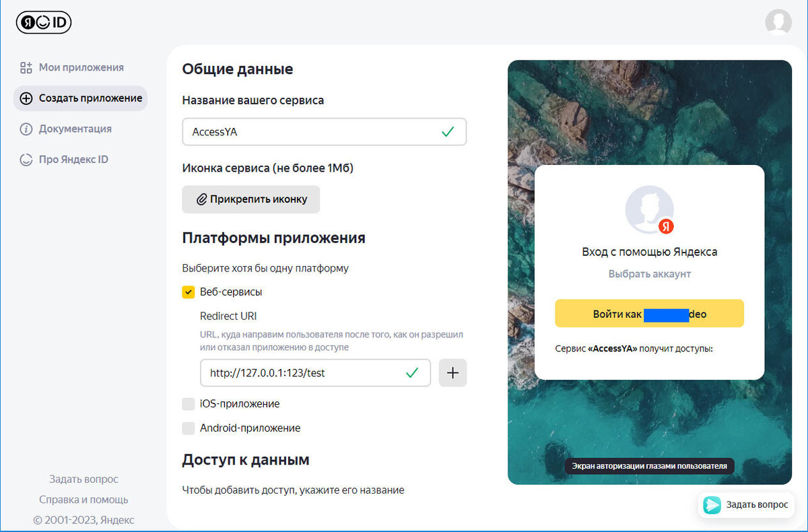Click © 2001-2023, Яндекс footer text
The width and height of the screenshot is (808, 532).
83,520
